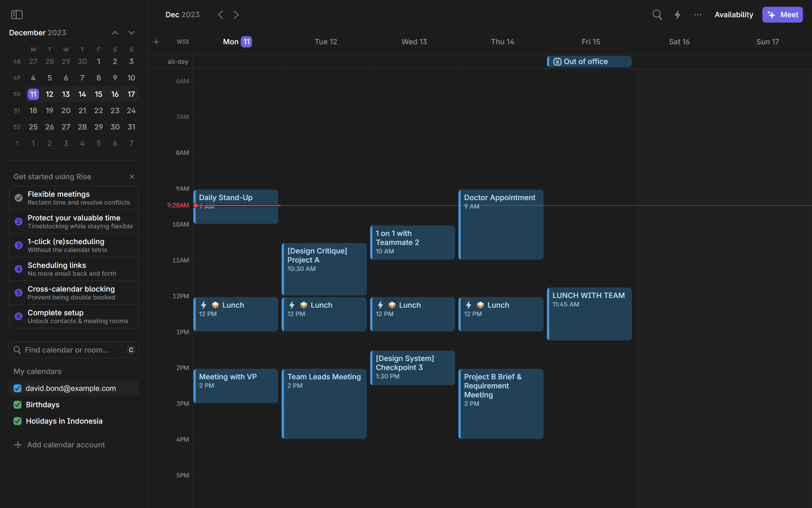Click the My calendars section label

(37, 371)
